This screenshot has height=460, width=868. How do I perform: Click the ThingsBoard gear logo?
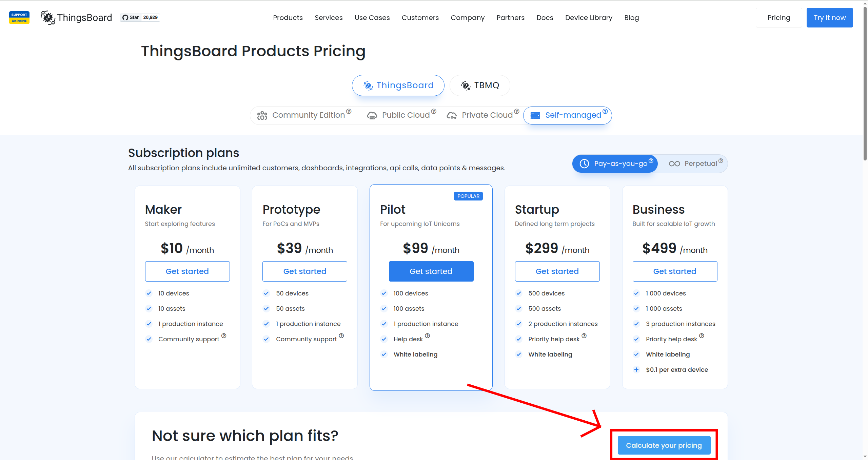coord(48,18)
